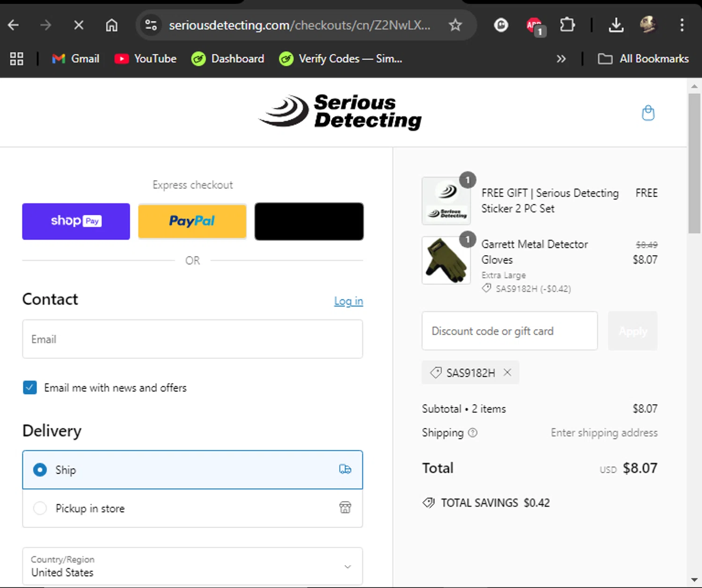Open the browser home page

point(111,25)
